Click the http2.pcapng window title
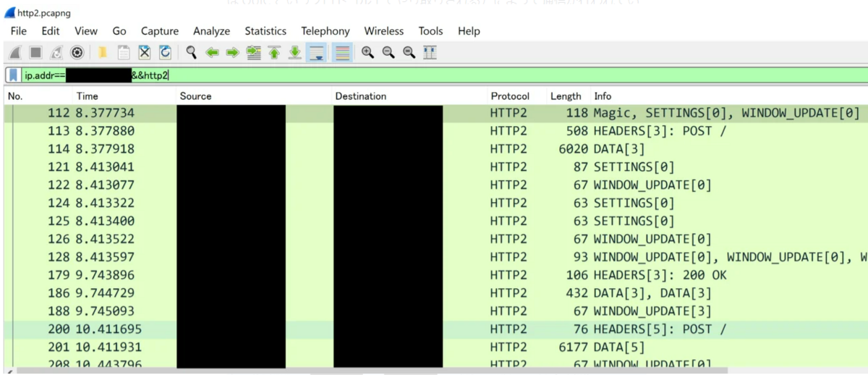Image resolution: width=868 pixels, height=375 pixels. point(44,13)
